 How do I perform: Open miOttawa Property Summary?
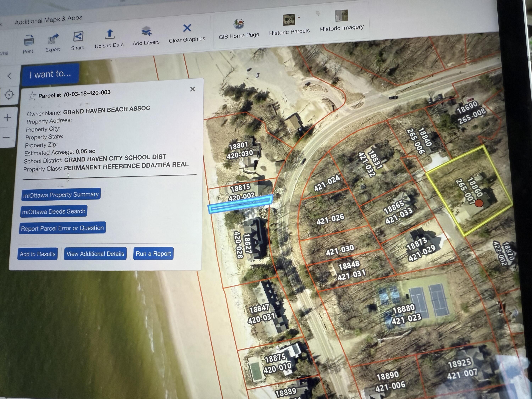pos(61,194)
